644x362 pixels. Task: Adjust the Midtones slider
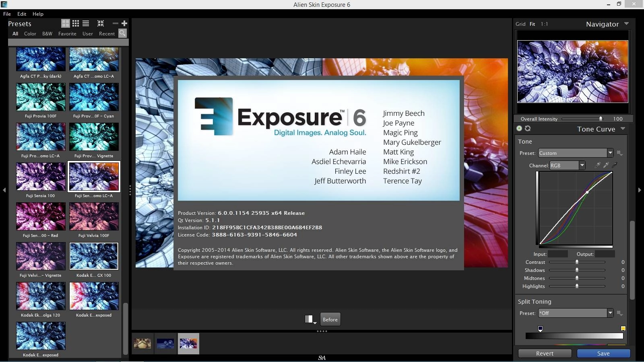[x=577, y=278]
